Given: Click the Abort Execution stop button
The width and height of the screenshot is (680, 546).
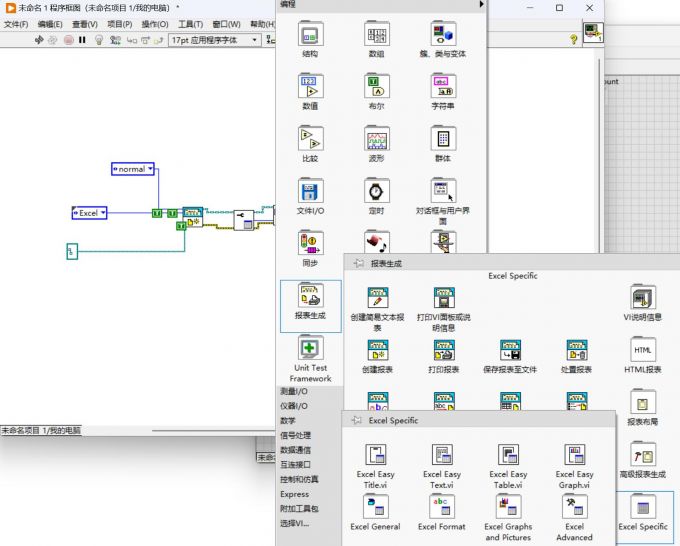Looking at the screenshot, I should [69, 40].
